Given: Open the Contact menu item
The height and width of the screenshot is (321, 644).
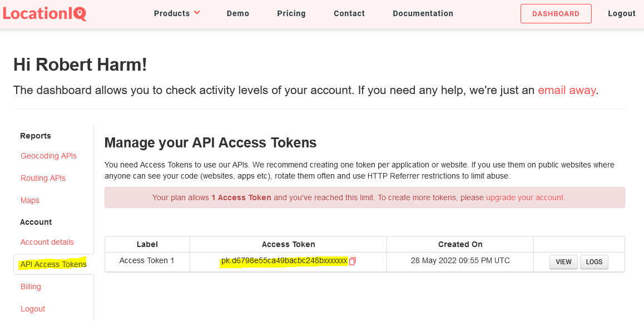Looking at the screenshot, I should click(349, 13).
